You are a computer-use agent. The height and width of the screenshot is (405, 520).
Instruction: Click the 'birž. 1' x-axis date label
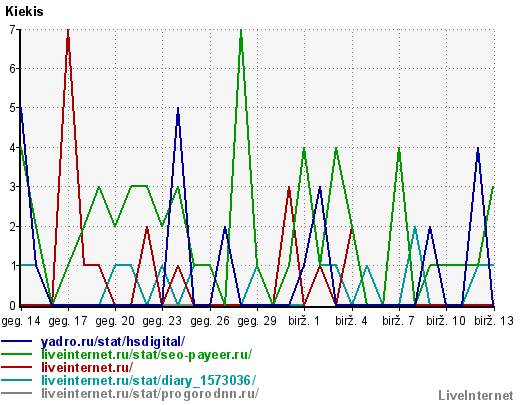tap(304, 321)
